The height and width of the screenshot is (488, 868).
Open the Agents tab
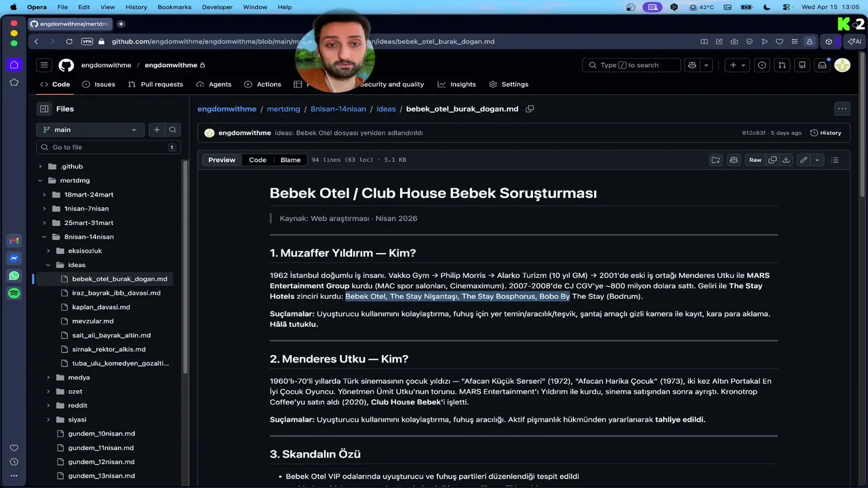214,84
